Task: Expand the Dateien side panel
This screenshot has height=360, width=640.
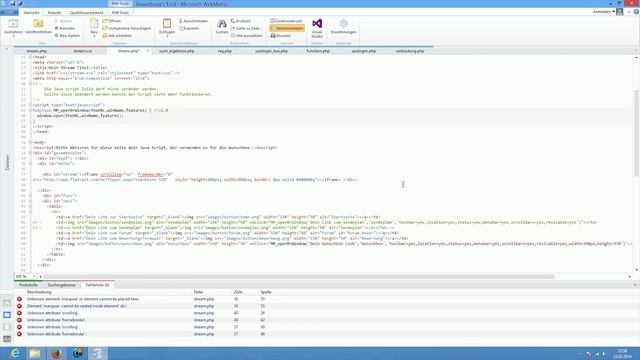Action: pos(7,162)
